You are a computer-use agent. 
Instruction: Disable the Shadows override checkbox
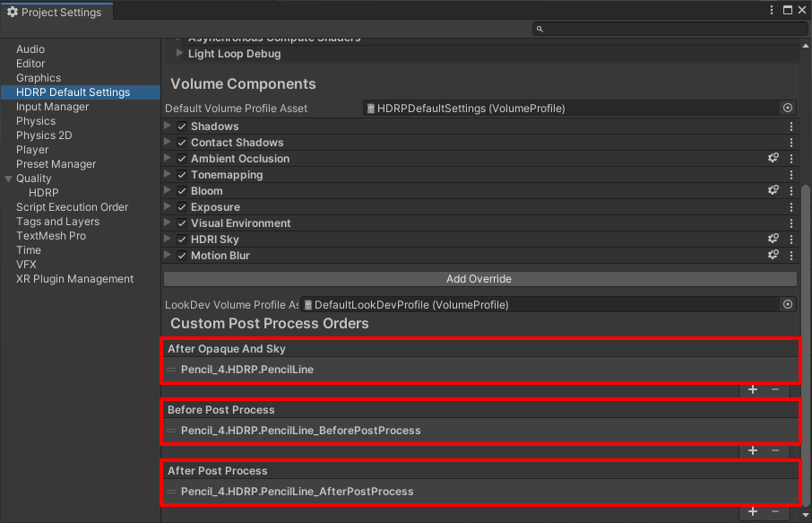pos(182,126)
